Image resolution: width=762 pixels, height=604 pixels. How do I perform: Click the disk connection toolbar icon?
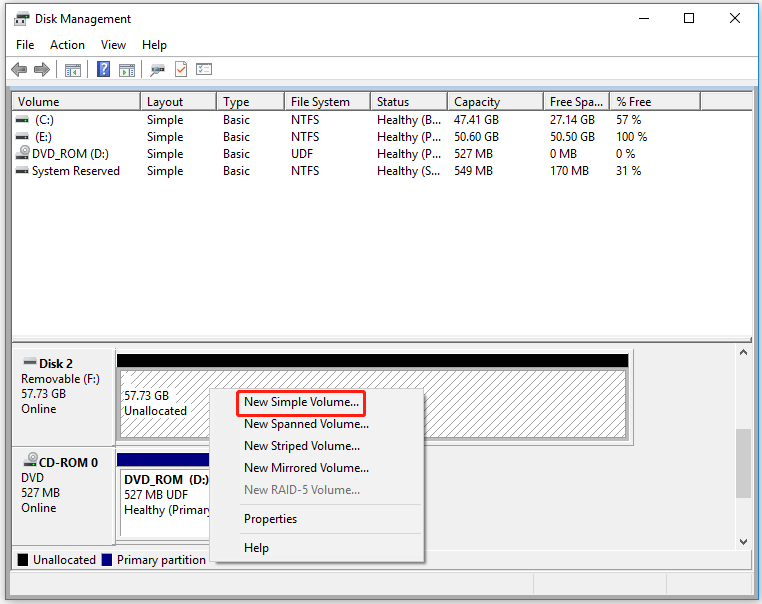point(157,70)
